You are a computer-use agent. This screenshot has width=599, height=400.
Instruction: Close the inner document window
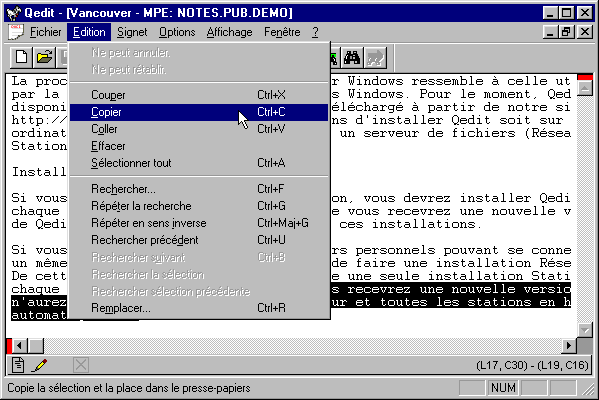point(585,32)
